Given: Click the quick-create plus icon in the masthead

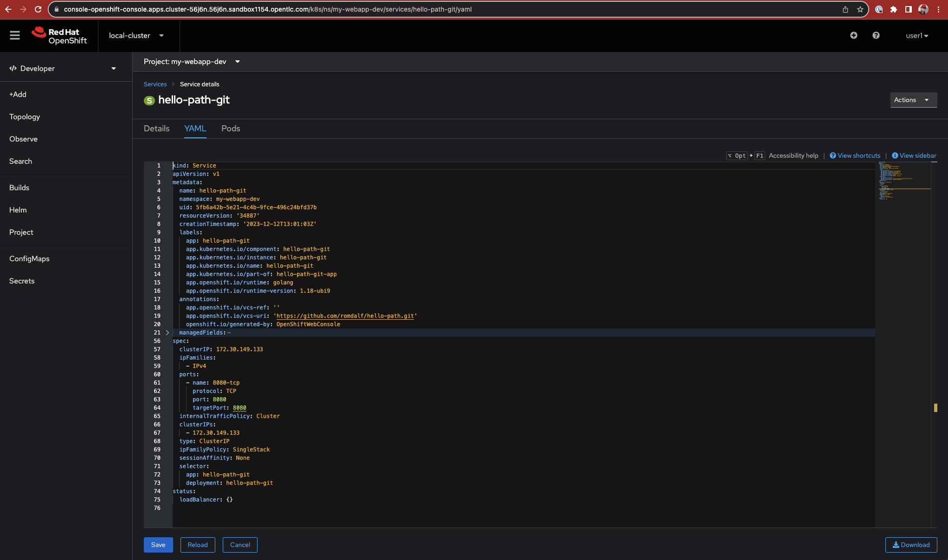Looking at the screenshot, I should [854, 35].
